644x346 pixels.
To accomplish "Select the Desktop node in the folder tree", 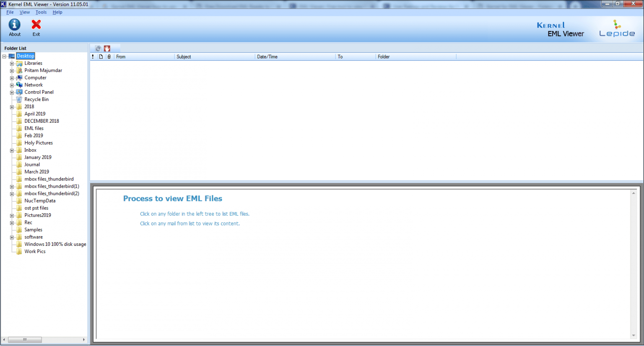I will [x=25, y=55].
